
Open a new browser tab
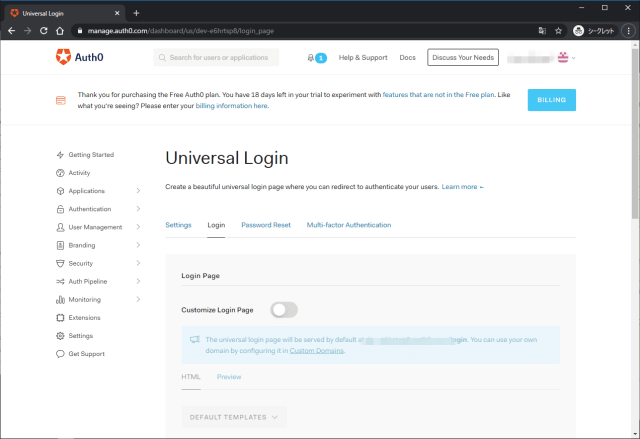(x=136, y=13)
